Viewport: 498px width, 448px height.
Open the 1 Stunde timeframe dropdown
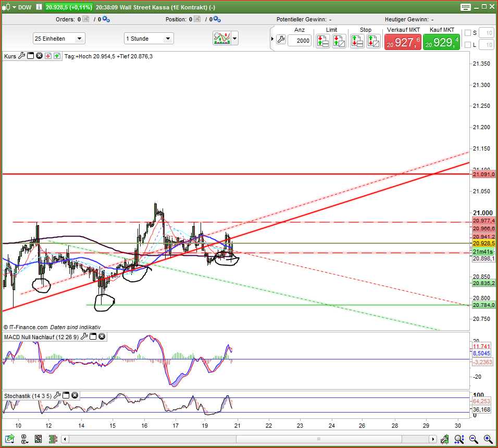click(148, 39)
